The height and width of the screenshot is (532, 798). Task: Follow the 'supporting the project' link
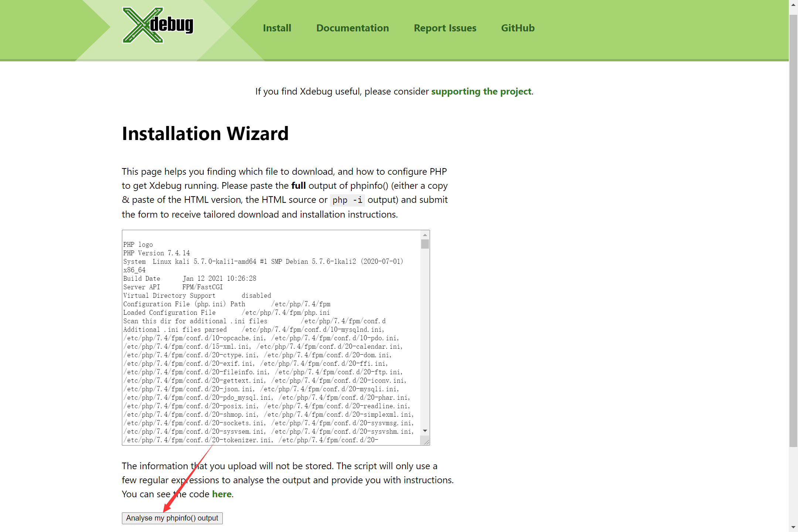pos(481,91)
